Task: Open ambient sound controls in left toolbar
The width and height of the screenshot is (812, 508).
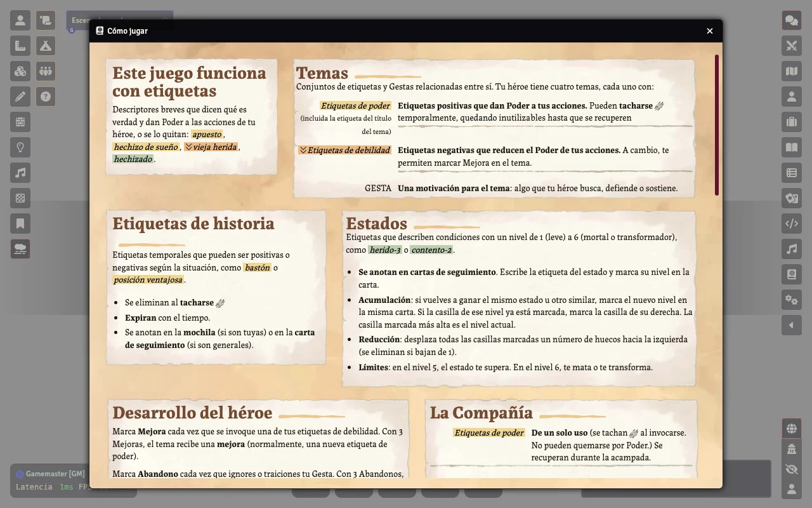Action: click(20, 173)
